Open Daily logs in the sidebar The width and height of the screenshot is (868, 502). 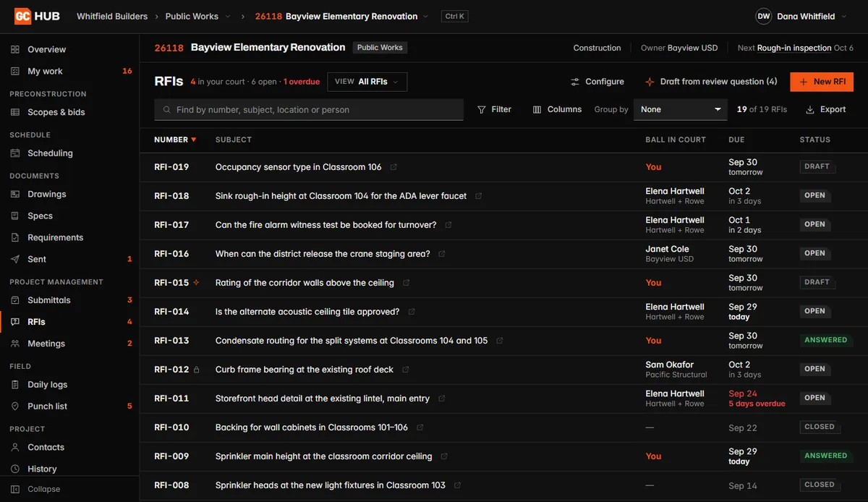[x=69, y=385]
